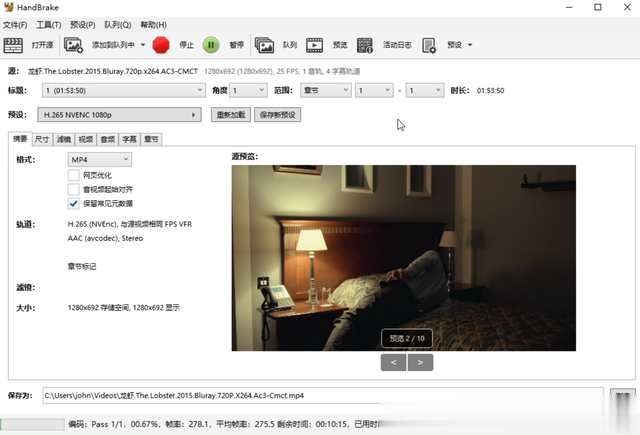Click the Add to Queue picture icon
This screenshot has width=640, height=435.
(73, 45)
